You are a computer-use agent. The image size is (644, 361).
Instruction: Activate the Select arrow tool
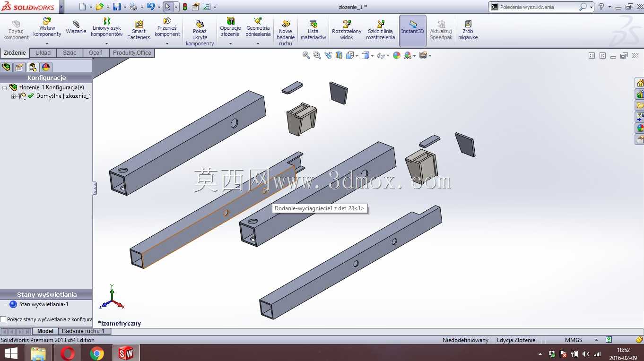click(x=167, y=7)
